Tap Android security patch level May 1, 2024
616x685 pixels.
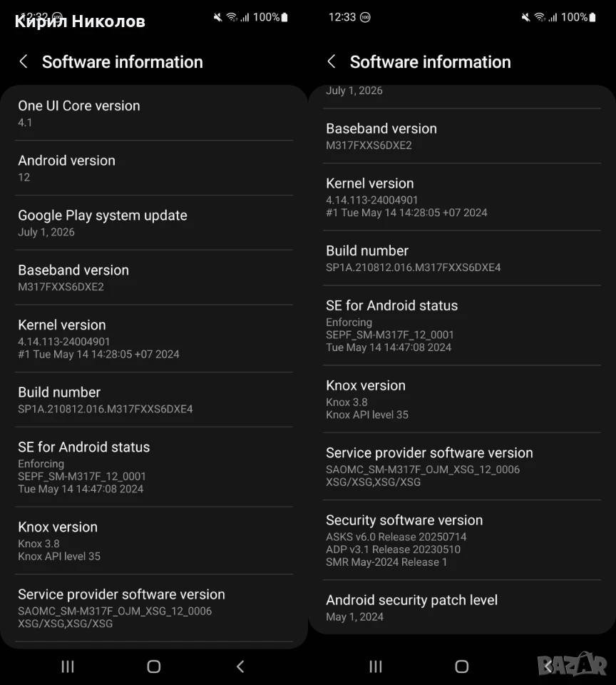click(462, 607)
